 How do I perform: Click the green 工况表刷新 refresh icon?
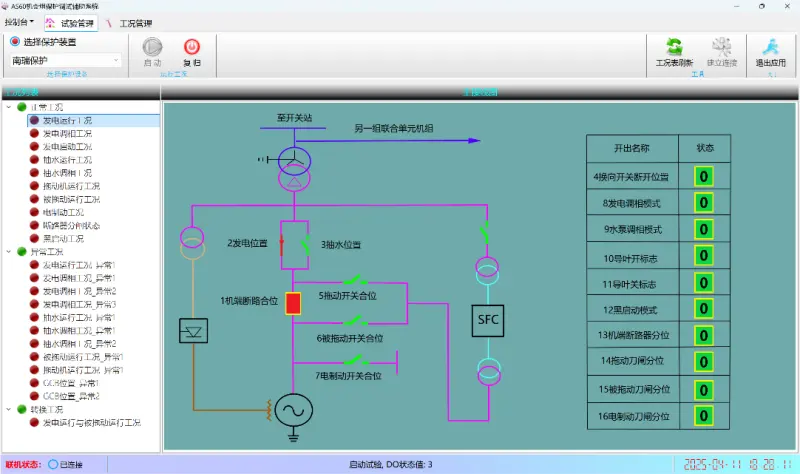674,47
